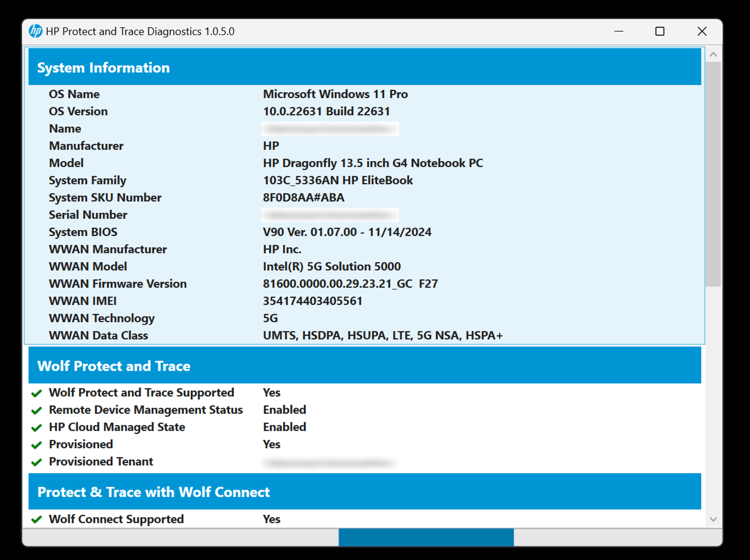Click the HP Dragonfly model name text

point(373,163)
